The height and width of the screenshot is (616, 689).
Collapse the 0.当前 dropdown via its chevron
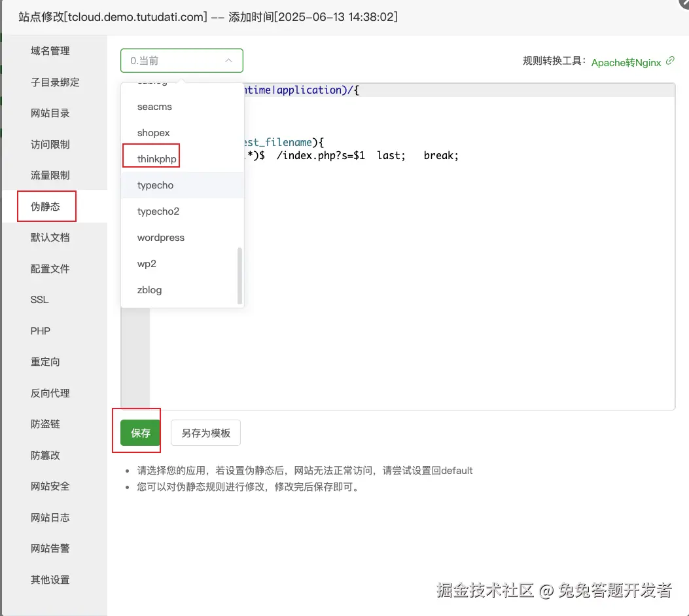(x=228, y=60)
